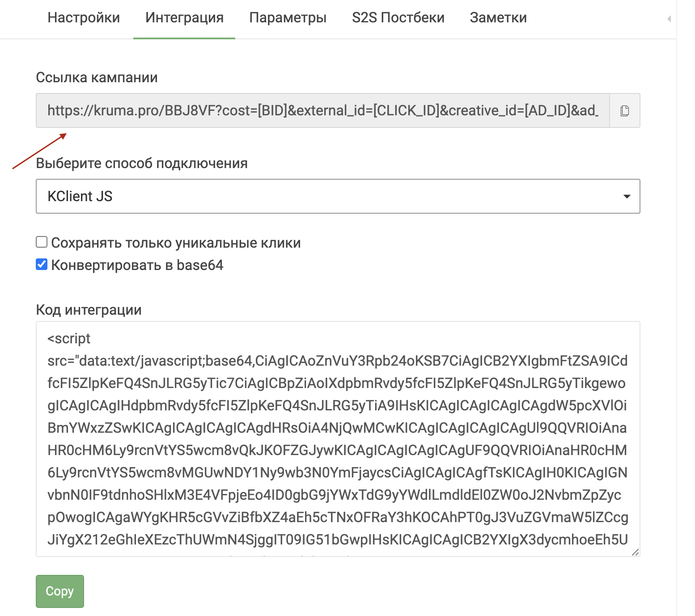Select the Заметки tab
Screen dimensions: 695x616
(498, 17)
